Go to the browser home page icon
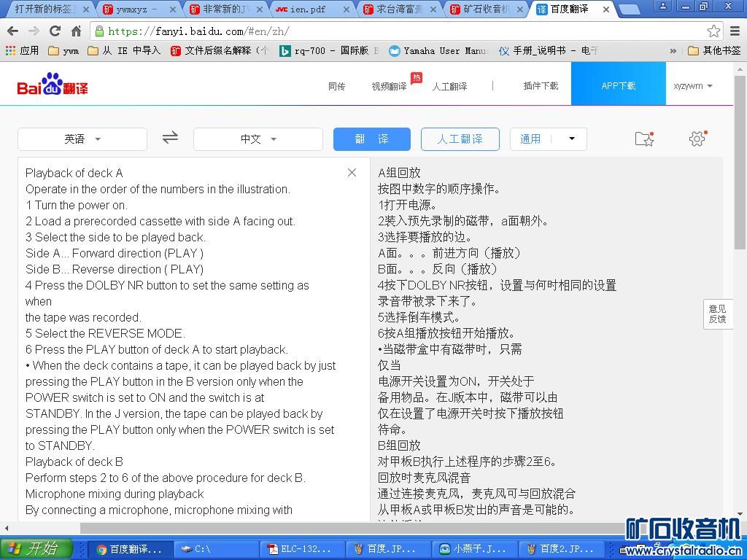 point(76,31)
